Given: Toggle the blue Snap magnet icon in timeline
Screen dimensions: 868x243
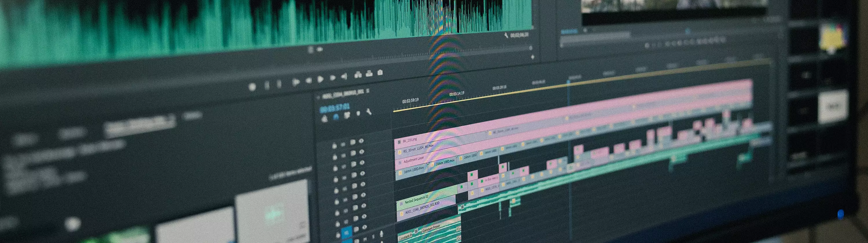Looking at the screenshot, I should (336, 117).
